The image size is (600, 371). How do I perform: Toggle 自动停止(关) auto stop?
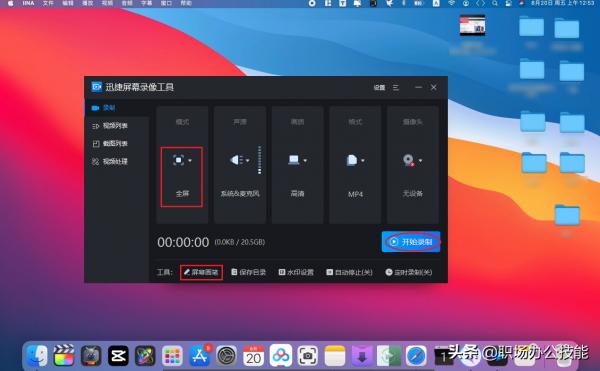(x=349, y=272)
